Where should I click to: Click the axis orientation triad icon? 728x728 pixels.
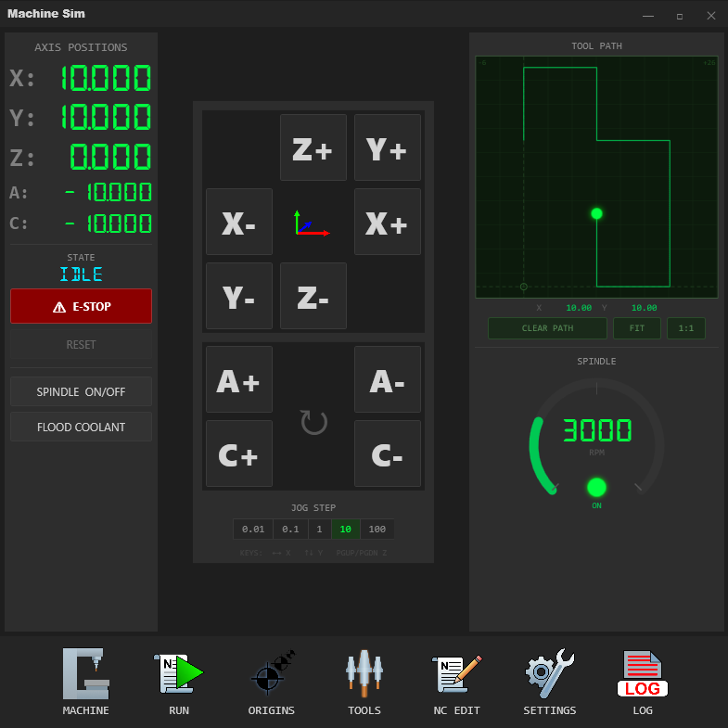pyautogui.click(x=313, y=224)
